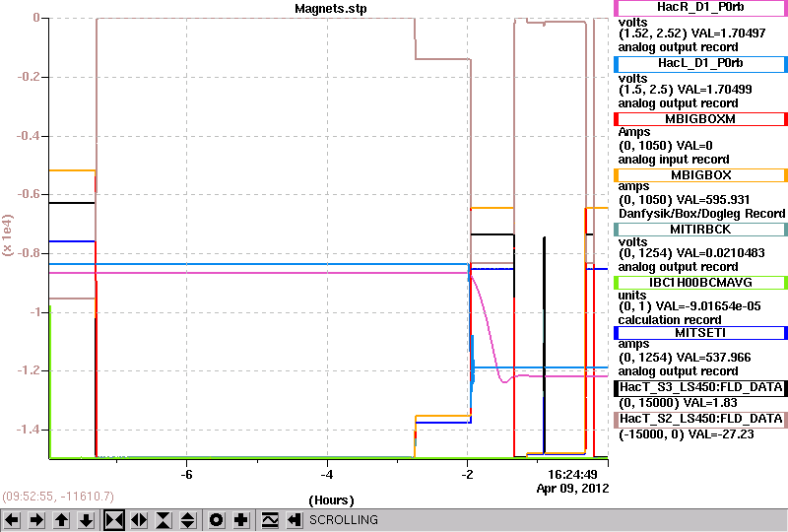Click the -1 y-axis tick label
The width and height of the screenshot is (788, 532).
35,312
